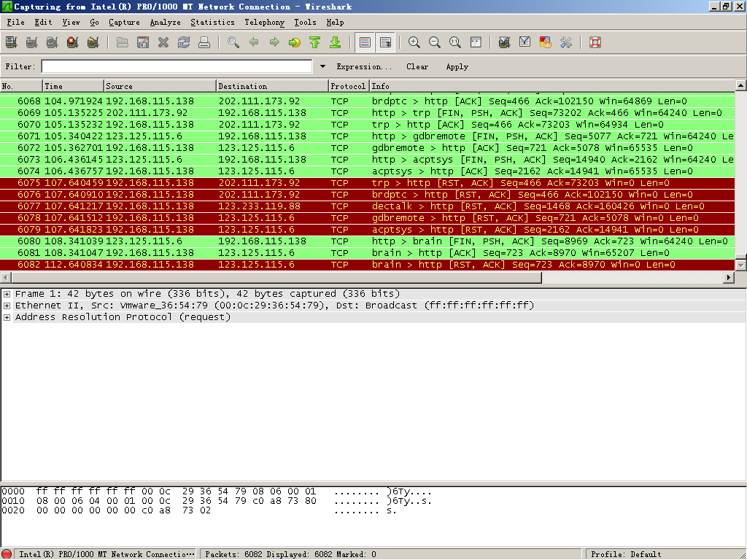Click in the Filter text field
The height and width of the screenshot is (560, 747).
pos(177,66)
